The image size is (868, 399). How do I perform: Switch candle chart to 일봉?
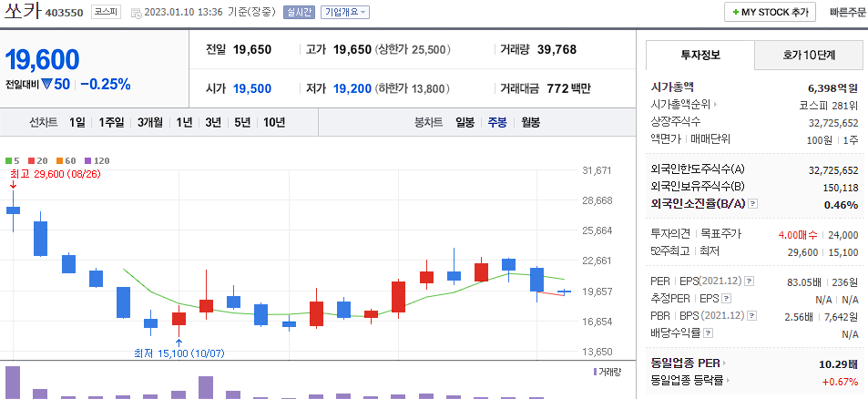tap(465, 122)
